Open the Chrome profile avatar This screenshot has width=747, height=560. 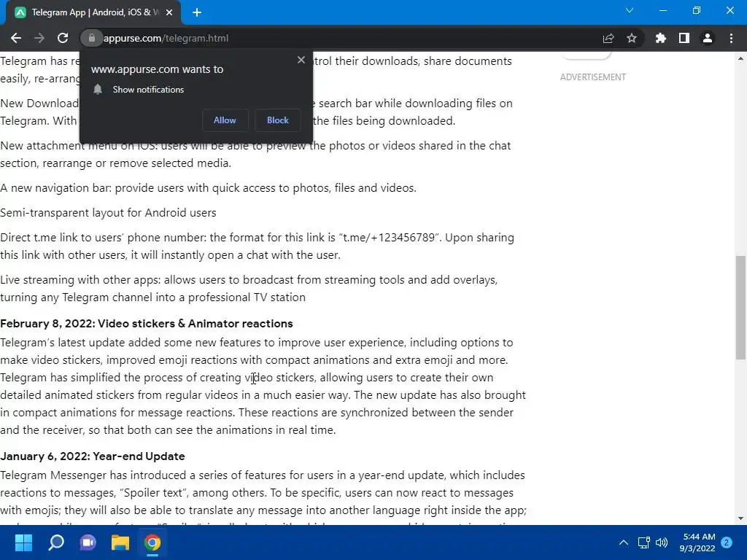(x=708, y=38)
